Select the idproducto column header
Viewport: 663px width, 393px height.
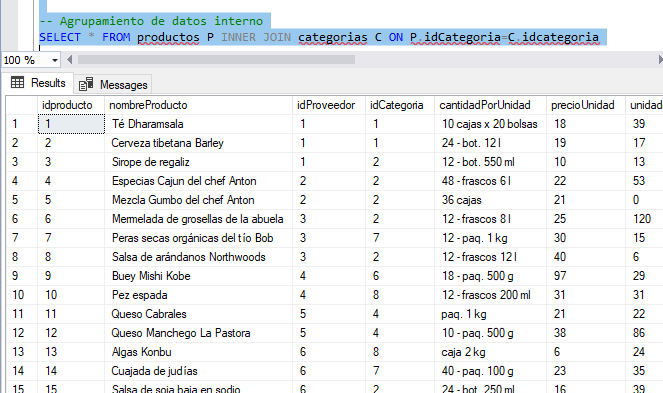click(x=71, y=105)
